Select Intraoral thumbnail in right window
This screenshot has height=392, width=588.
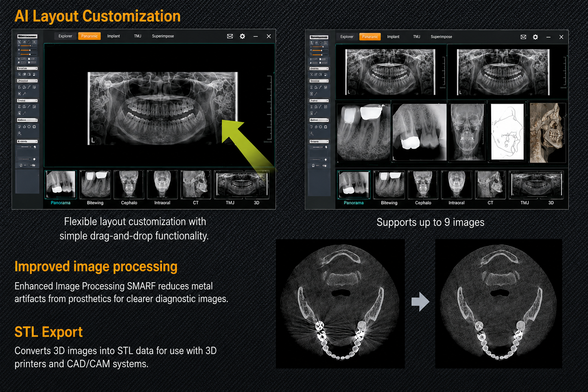coord(457,185)
